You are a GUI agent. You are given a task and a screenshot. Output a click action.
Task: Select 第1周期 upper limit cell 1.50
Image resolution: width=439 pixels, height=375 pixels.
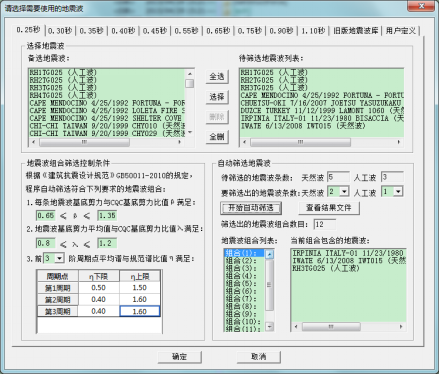(140, 288)
